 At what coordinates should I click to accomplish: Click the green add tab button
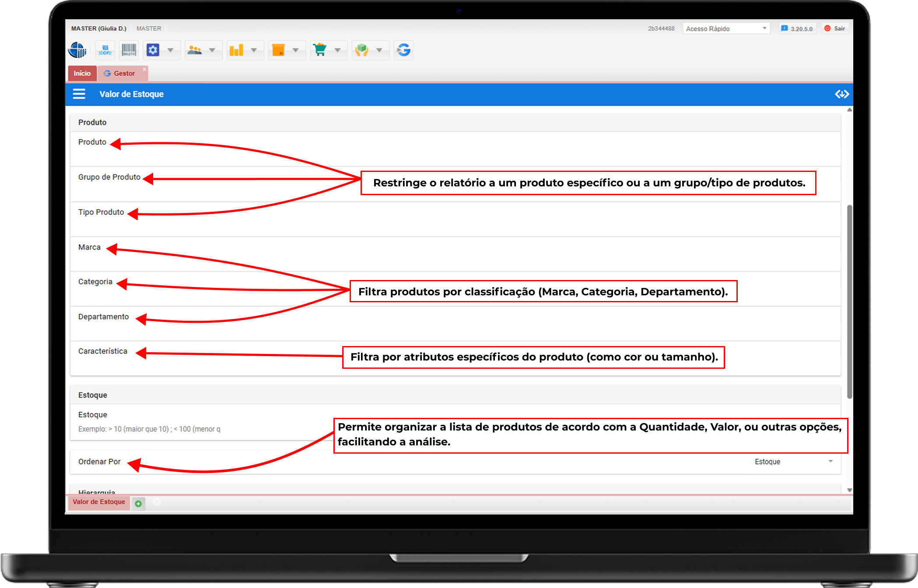pyautogui.click(x=138, y=504)
